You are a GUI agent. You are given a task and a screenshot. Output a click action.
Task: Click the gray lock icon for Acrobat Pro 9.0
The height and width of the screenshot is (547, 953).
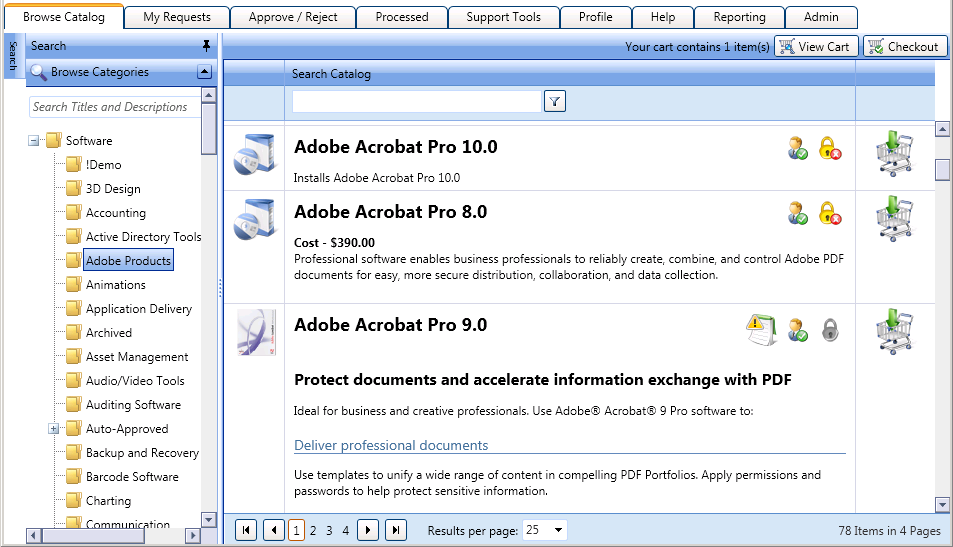(x=830, y=330)
